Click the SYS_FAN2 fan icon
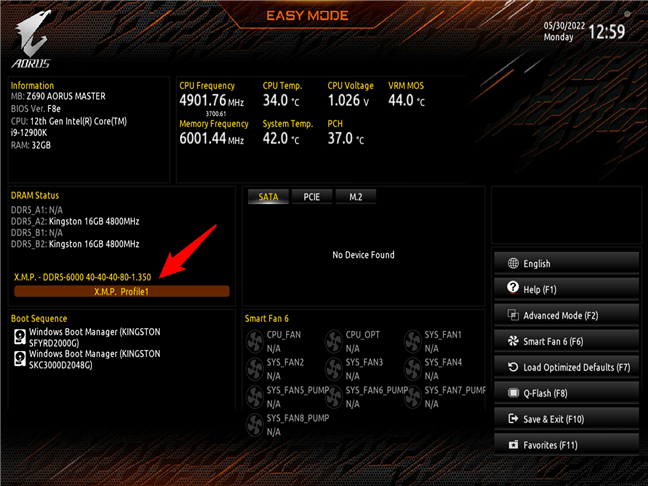This screenshot has height=486, width=648. coord(255,369)
